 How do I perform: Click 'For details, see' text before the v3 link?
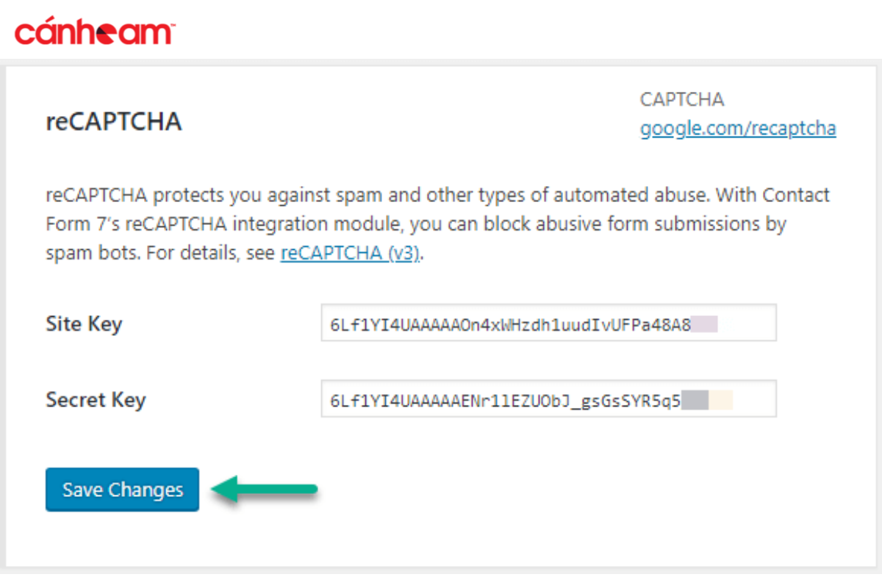coord(211,254)
